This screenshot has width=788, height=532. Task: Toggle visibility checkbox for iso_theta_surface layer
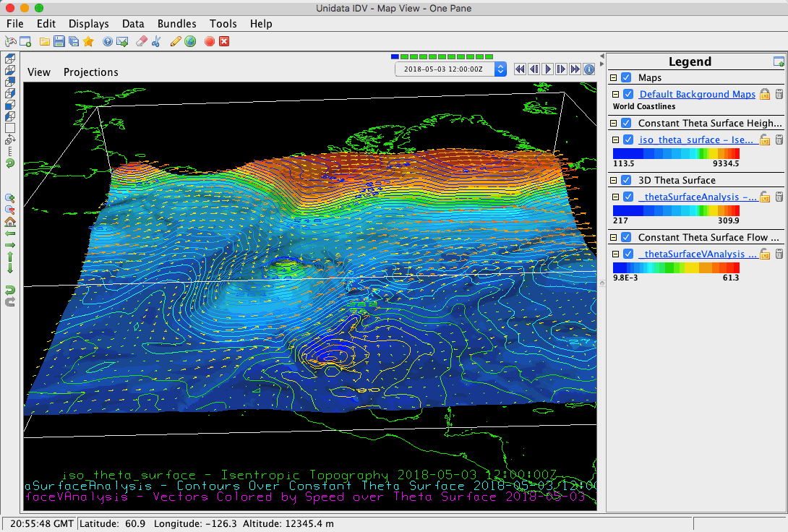pyautogui.click(x=628, y=140)
